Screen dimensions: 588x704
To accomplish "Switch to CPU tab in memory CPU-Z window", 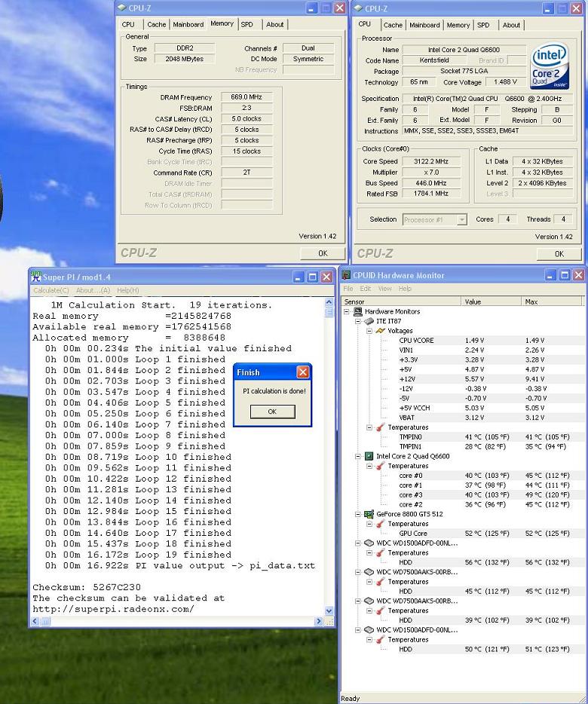I will [128, 25].
